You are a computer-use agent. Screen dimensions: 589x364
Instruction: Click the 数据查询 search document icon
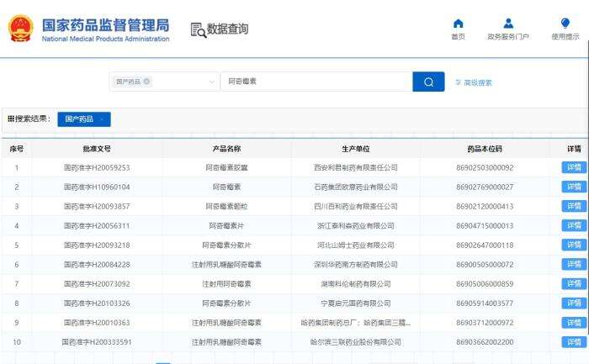point(198,30)
